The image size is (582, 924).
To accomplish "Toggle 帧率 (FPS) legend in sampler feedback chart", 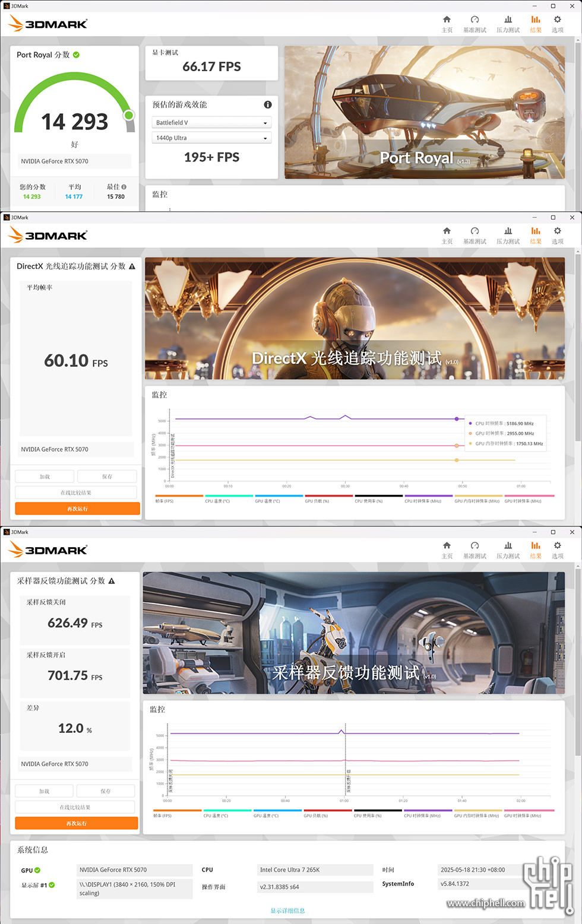I will pos(177,814).
